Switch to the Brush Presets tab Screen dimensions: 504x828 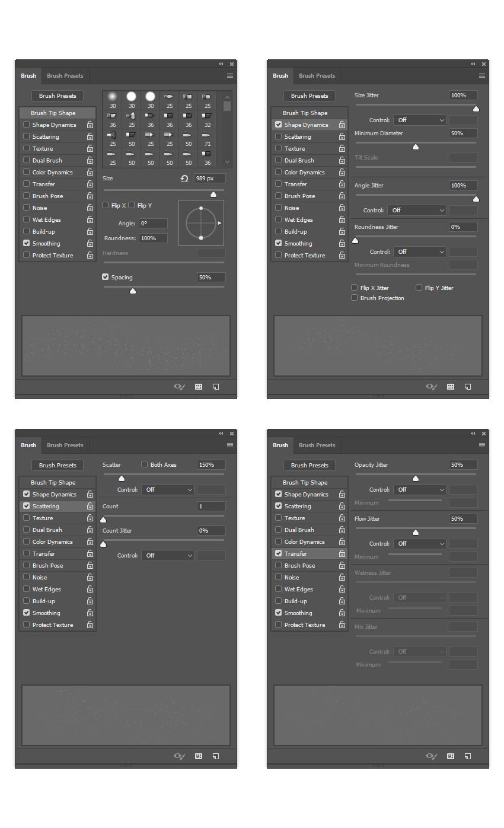65,75
